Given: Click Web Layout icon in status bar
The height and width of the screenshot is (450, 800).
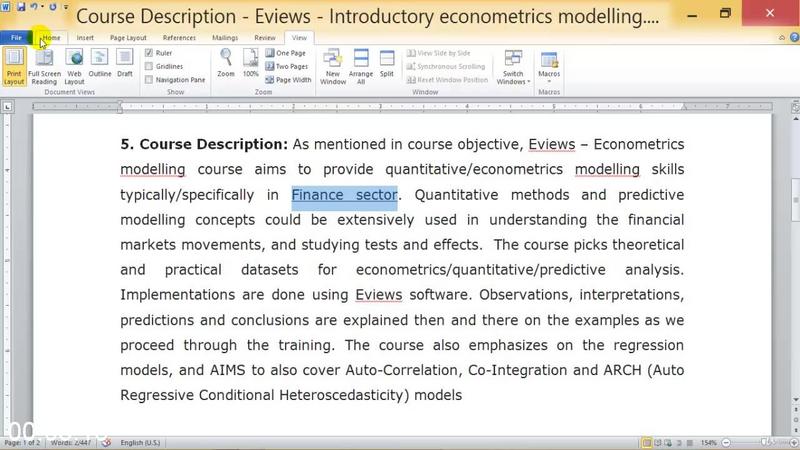Looking at the screenshot, I should pos(668,443).
